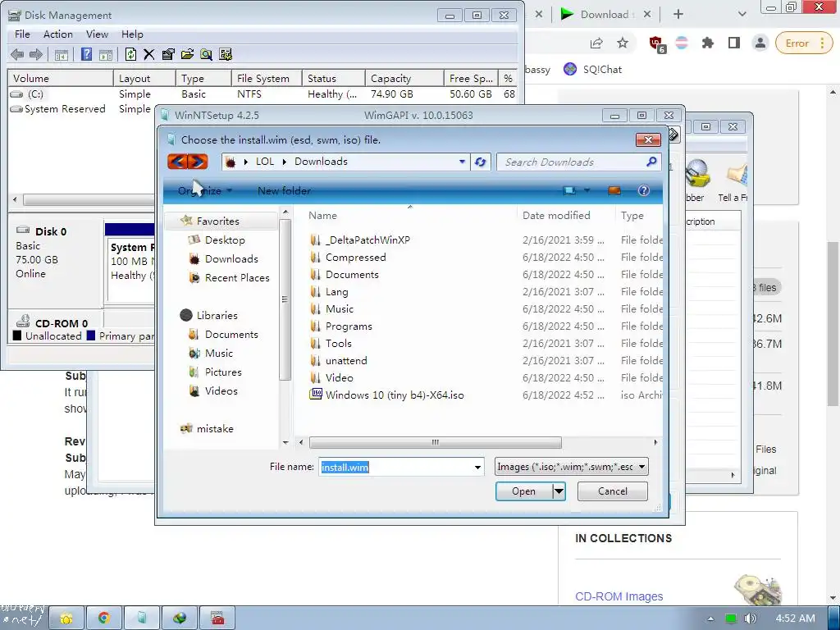Click the Open button split arrow
The height and width of the screenshot is (630, 840).
point(559,491)
